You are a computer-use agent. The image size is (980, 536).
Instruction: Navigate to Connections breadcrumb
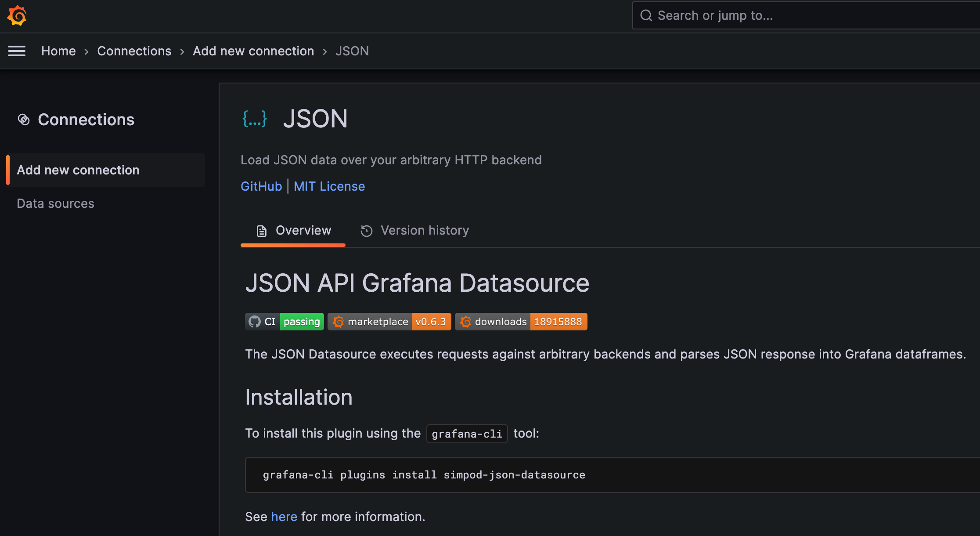tap(134, 51)
